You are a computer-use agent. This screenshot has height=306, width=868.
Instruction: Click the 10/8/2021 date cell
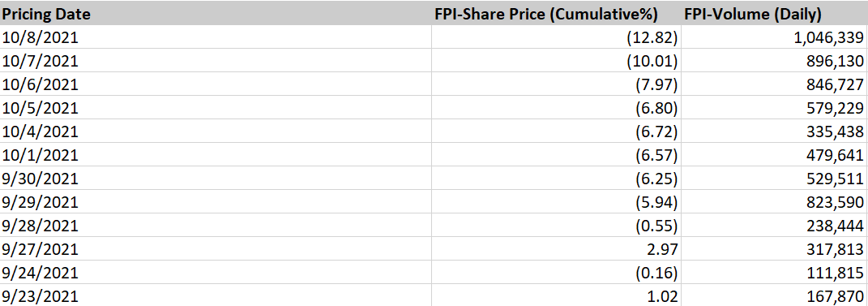point(216,37)
